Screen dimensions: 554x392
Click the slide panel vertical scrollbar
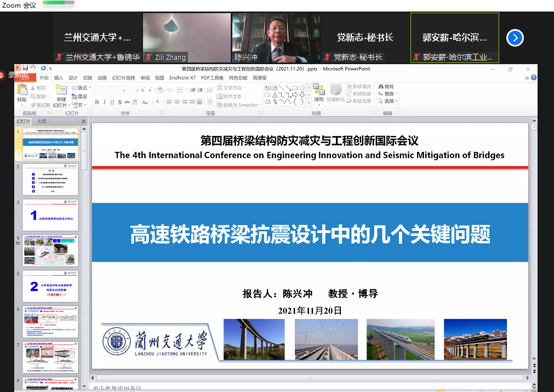point(84,247)
